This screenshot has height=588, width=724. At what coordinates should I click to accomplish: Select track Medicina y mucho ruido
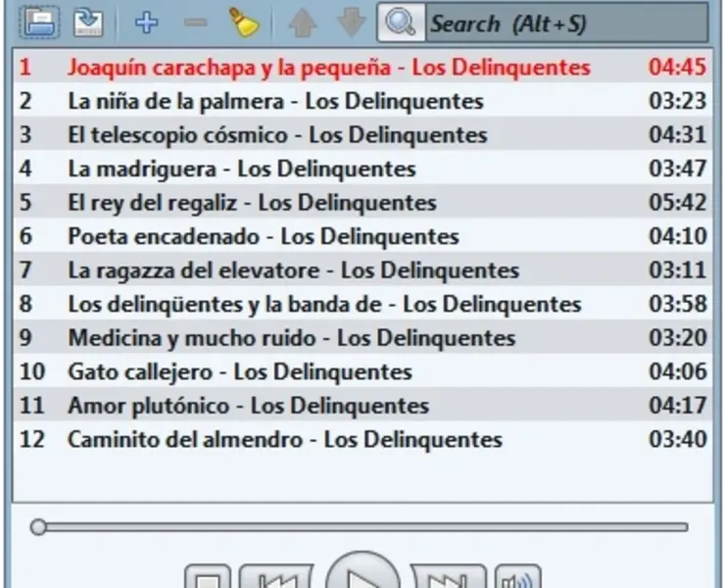362,337
